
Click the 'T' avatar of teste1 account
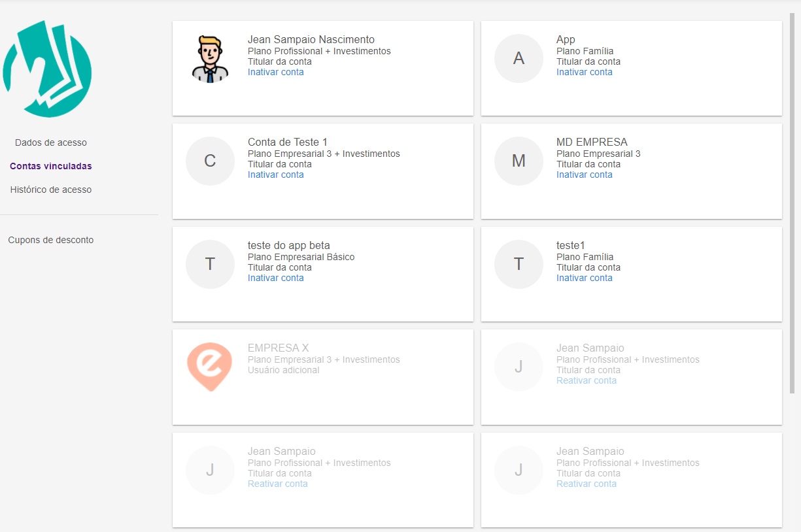(x=519, y=264)
